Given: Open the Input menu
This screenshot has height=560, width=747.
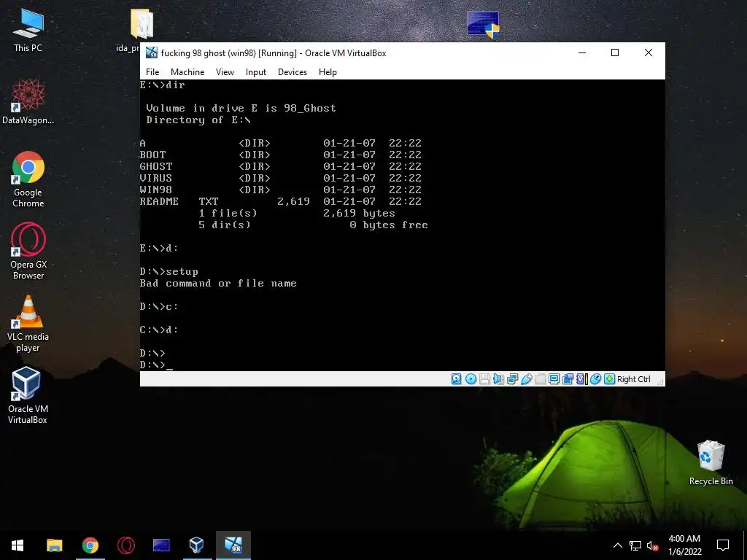Looking at the screenshot, I should 256,72.
